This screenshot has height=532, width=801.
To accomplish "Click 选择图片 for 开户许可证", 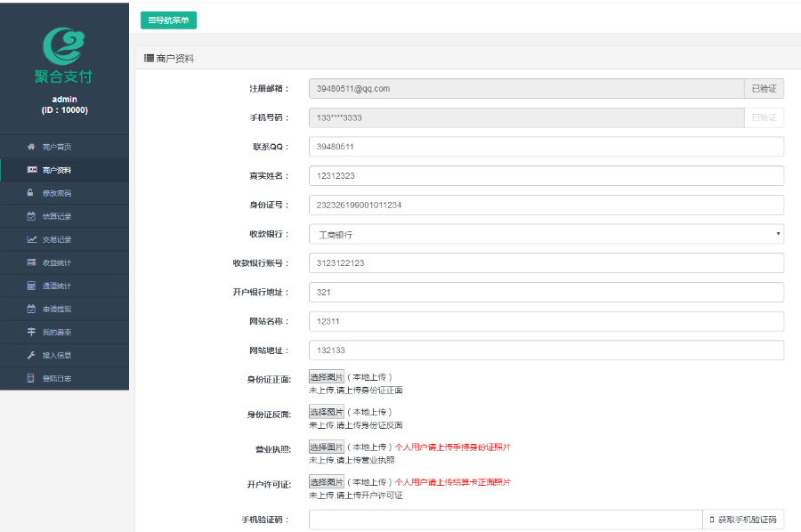I will (327, 482).
